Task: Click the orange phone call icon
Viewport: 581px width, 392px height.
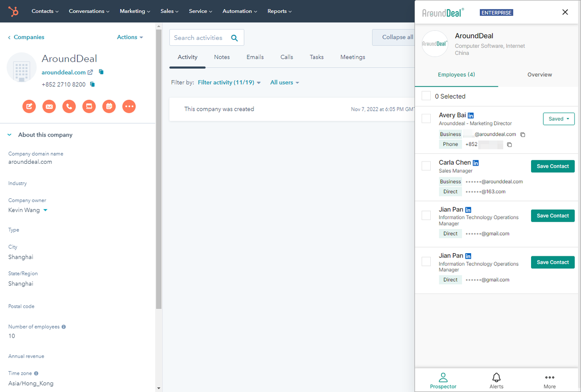Action: click(69, 107)
